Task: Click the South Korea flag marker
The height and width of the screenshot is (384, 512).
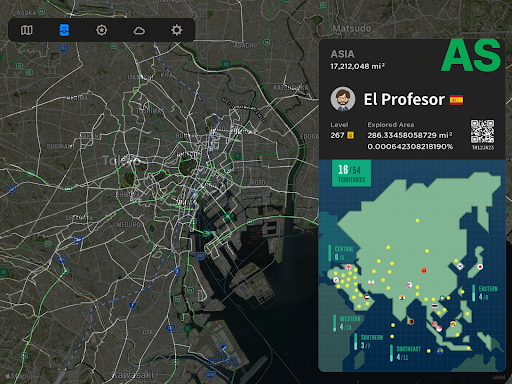Action: click(x=460, y=266)
